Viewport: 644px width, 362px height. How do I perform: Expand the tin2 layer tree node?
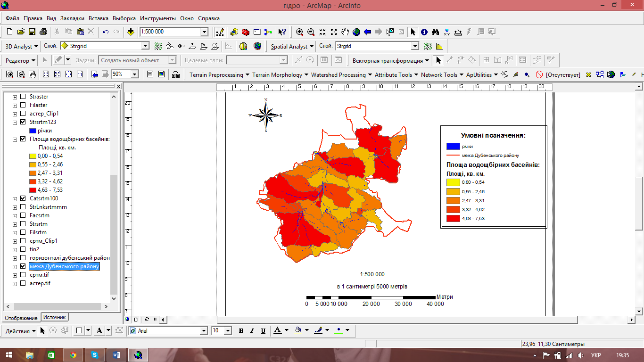[x=15, y=249]
